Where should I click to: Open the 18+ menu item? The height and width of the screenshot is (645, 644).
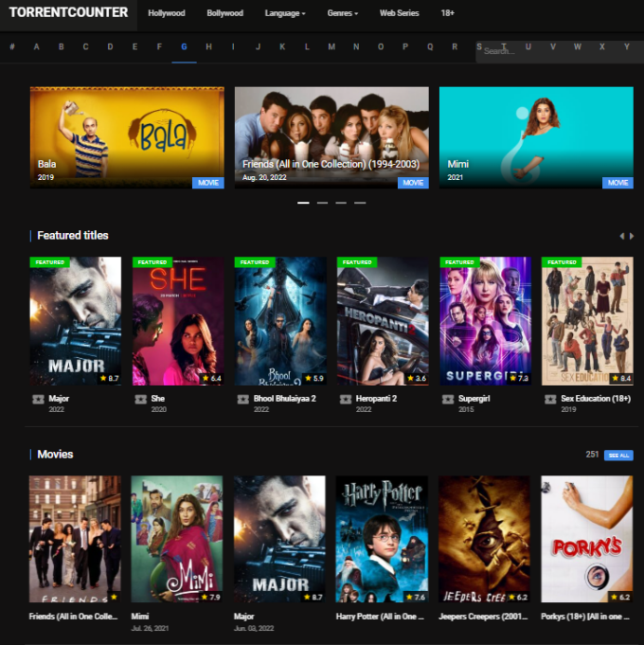click(x=447, y=13)
